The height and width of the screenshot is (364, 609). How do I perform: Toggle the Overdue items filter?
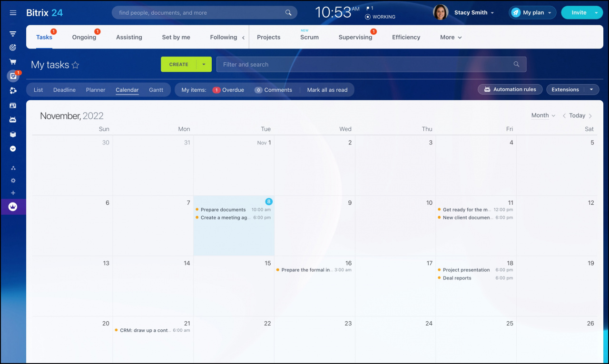click(228, 90)
